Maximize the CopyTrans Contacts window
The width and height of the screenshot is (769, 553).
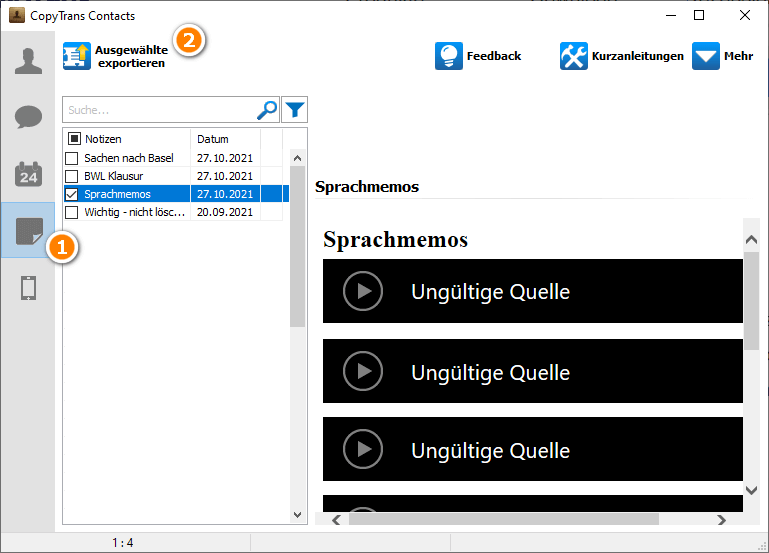pos(699,15)
